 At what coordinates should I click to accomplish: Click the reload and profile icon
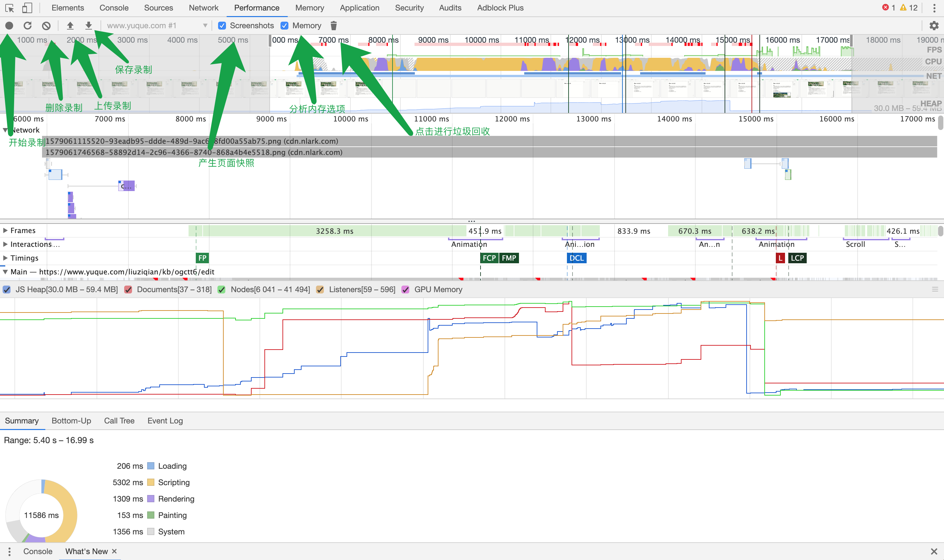pos(28,26)
